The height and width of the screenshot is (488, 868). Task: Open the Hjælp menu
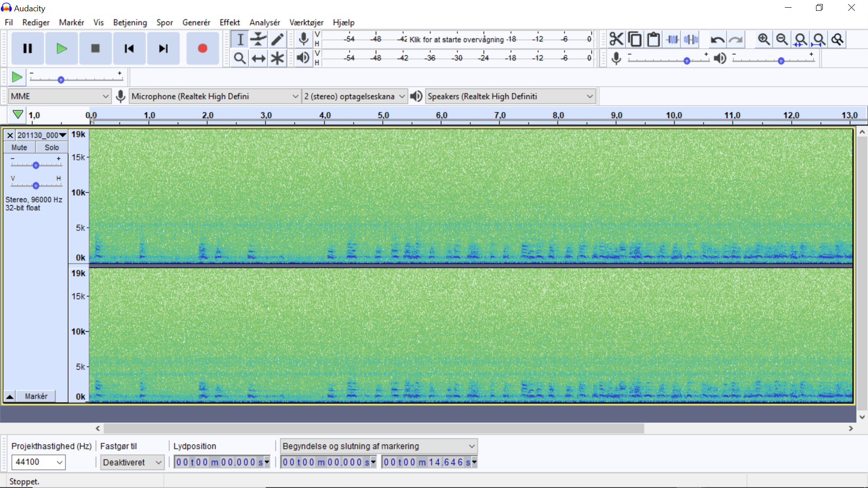[x=344, y=22]
